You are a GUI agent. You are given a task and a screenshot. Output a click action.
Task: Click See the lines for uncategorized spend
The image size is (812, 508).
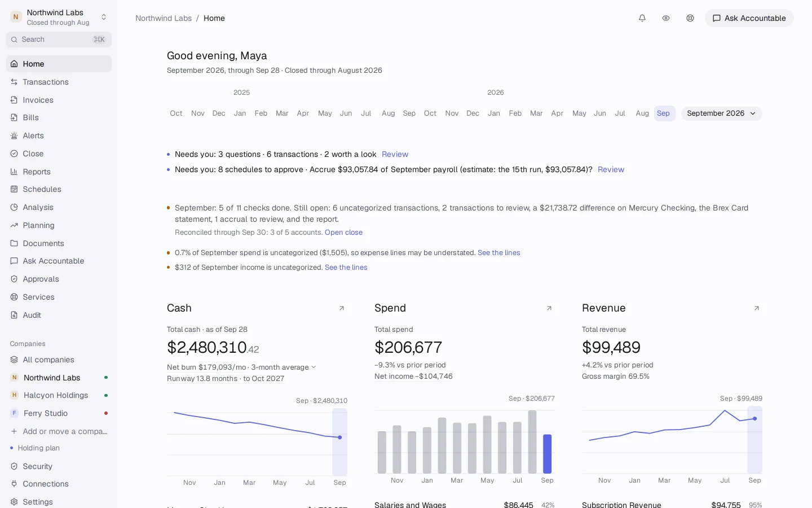click(x=499, y=253)
